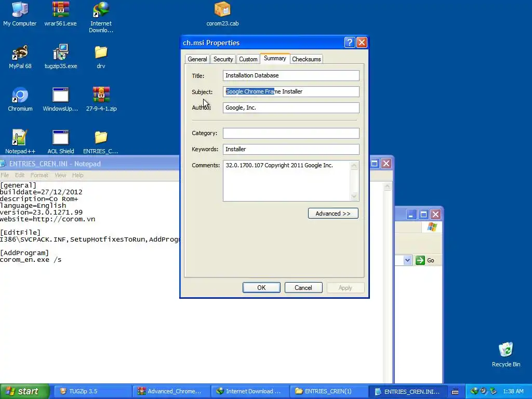Image resolution: width=532 pixels, height=399 pixels.
Task: Close the ch.msi Properties dialog
Action: [362, 43]
